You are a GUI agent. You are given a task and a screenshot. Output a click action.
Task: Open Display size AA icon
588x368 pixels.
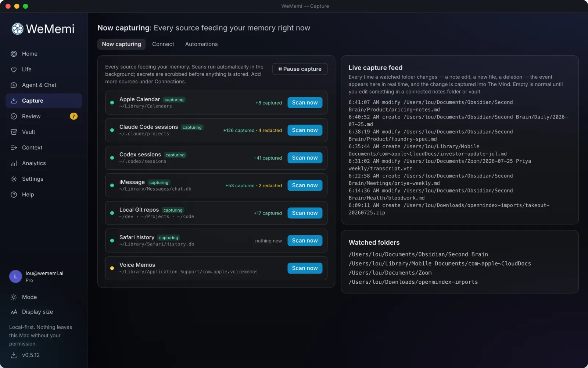(14, 312)
